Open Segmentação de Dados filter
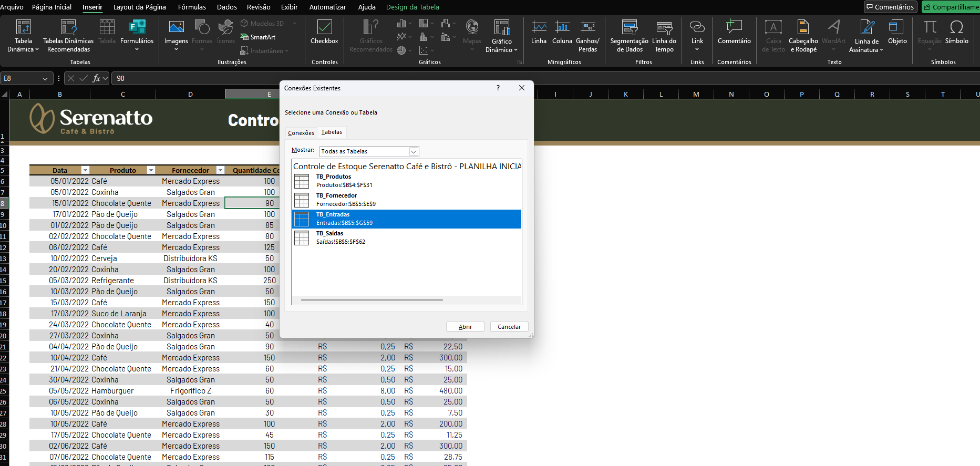This screenshot has width=980, height=466. (629, 36)
